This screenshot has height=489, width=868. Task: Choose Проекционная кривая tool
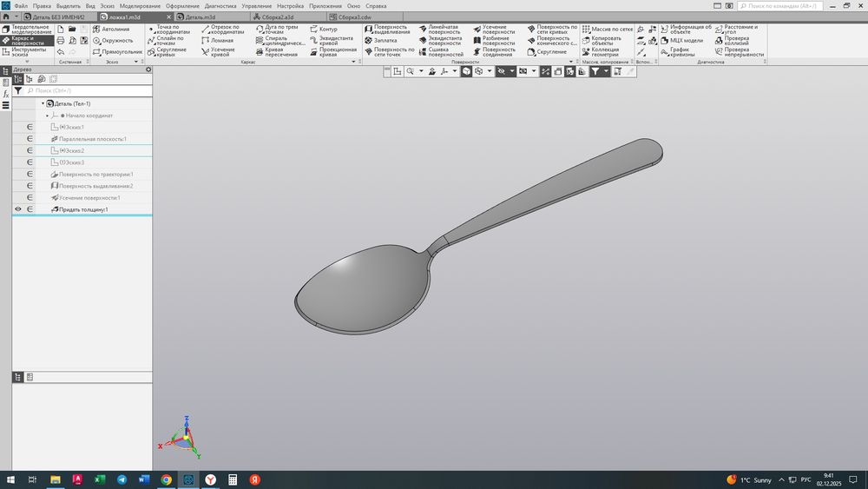[333, 51]
